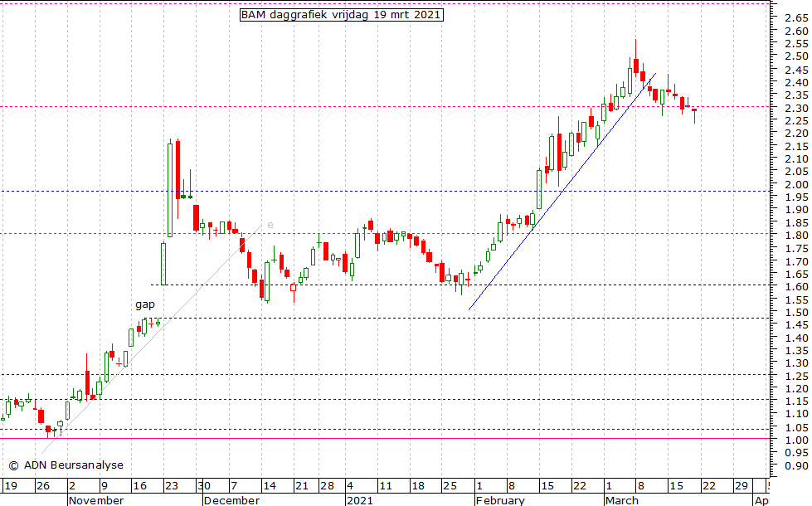Click the gray 'e' annotation letter
812x506 pixels.
coord(270,225)
